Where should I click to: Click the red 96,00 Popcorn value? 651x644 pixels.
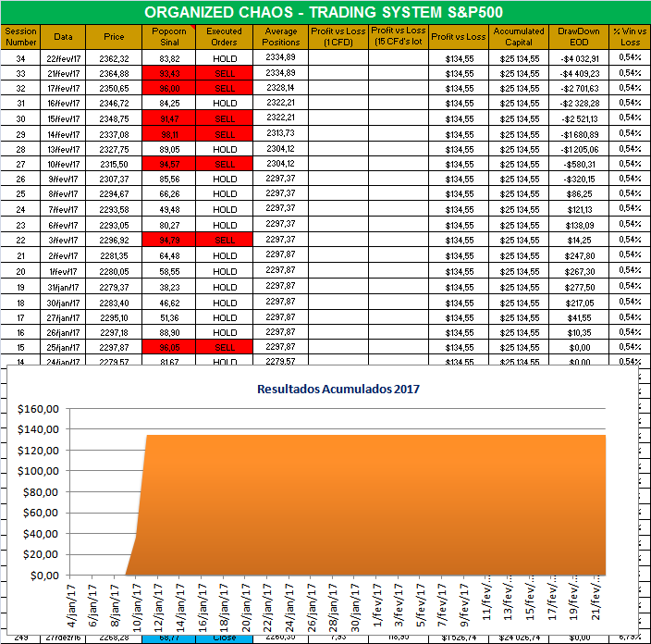click(169, 88)
